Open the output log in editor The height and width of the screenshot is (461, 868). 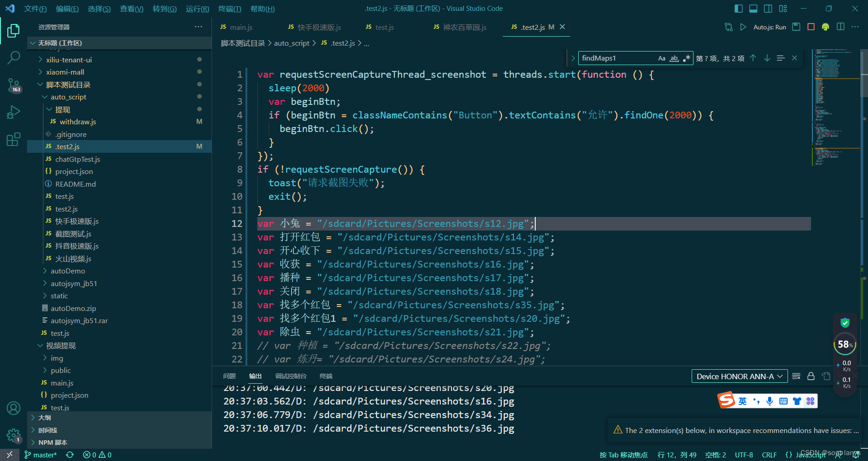pos(826,376)
